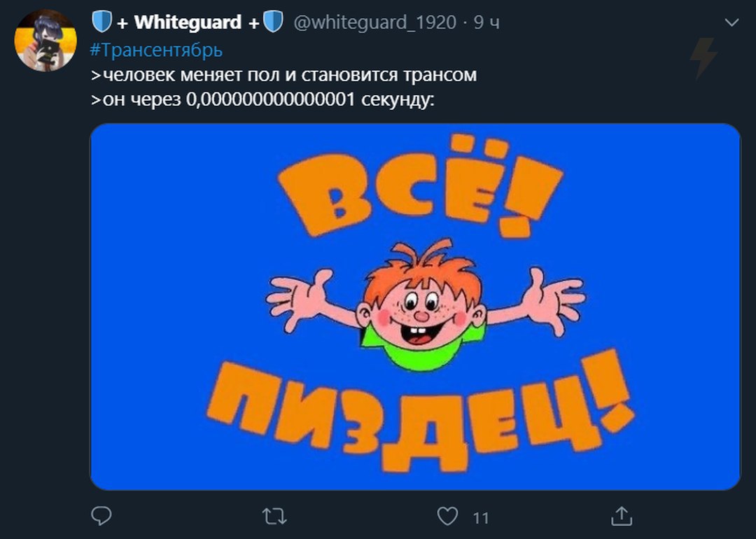
Task: Open the attached blue cartoon image
Action: click(x=415, y=307)
